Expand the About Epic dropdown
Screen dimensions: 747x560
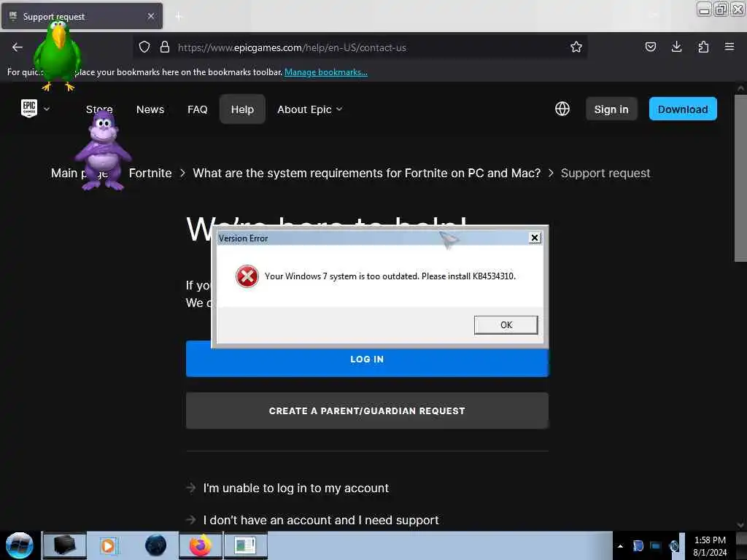coord(309,109)
